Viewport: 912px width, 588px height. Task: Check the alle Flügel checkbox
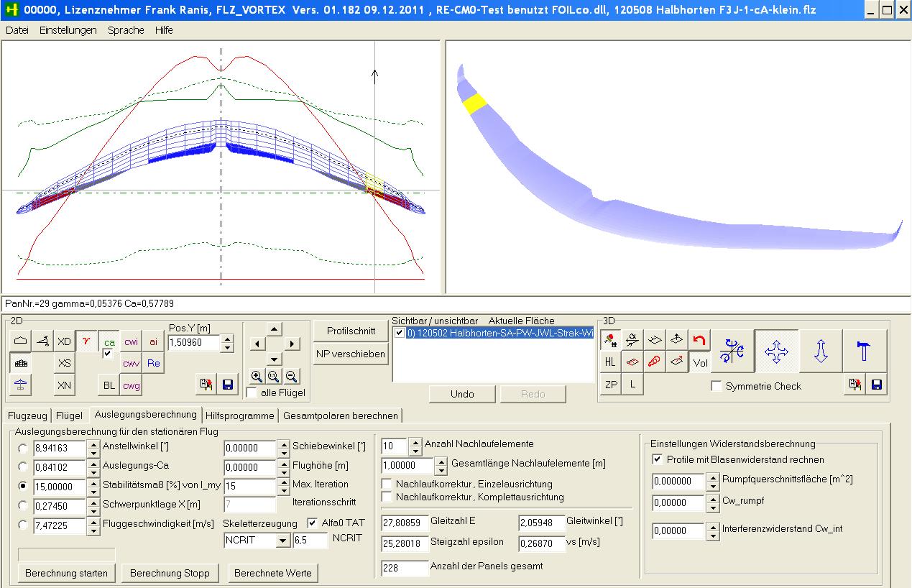[x=252, y=392]
